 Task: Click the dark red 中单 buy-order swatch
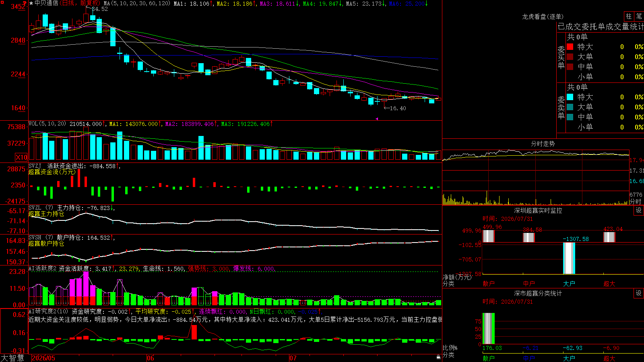coord(570,67)
